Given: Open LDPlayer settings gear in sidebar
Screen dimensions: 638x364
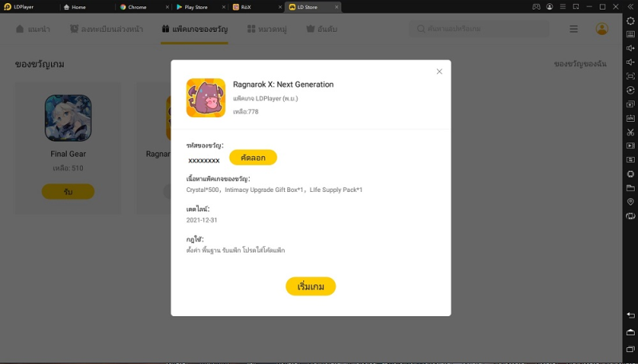Looking at the screenshot, I should 630,21.
